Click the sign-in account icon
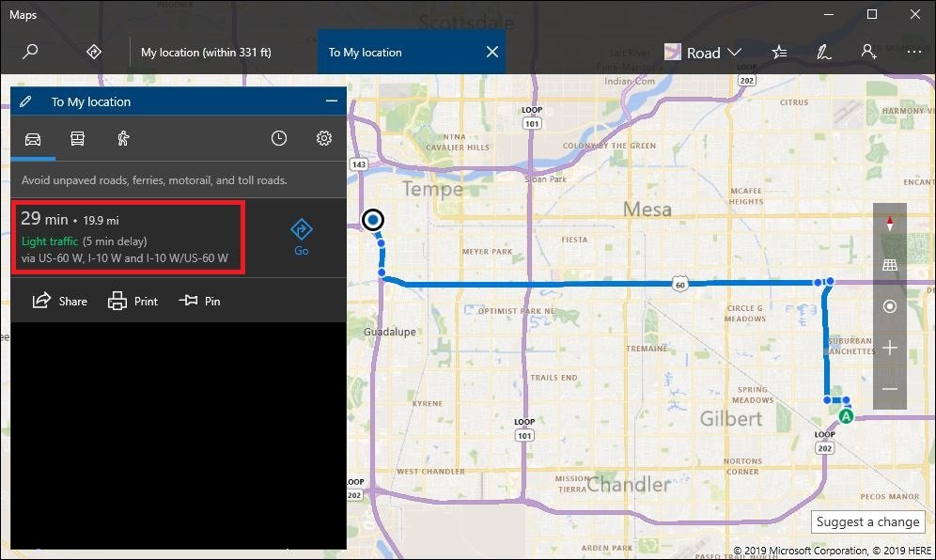Image resolution: width=936 pixels, height=560 pixels. tap(868, 53)
